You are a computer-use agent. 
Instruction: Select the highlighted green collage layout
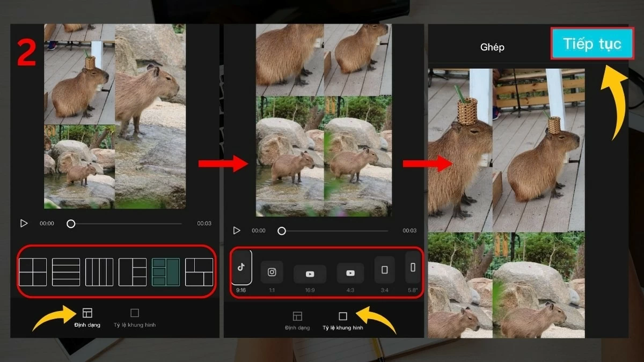[166, 272]
